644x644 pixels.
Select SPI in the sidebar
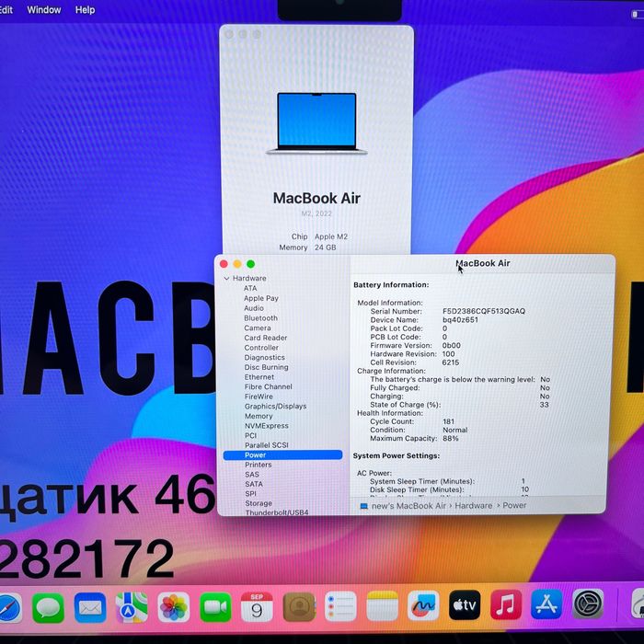pyautogui.click(x=250, y=494)
